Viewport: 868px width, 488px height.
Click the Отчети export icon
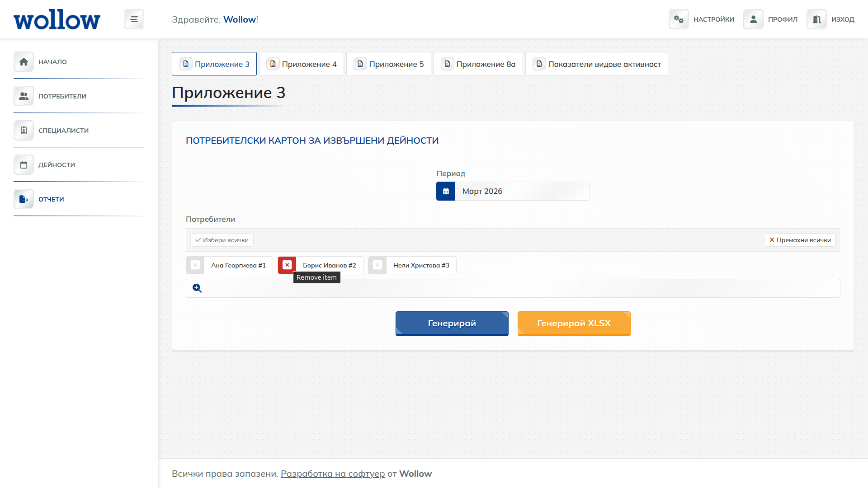click(23, 199)
